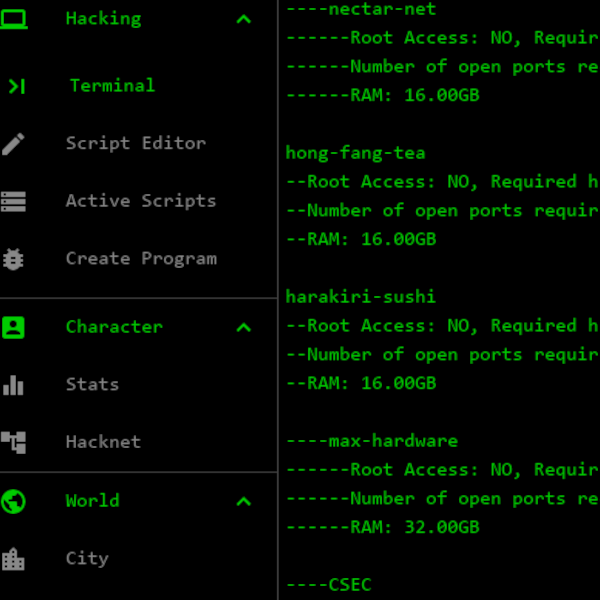600x600 pixels.
Task: Click the CSEC server entry in terminal
Action: [350, 585]
